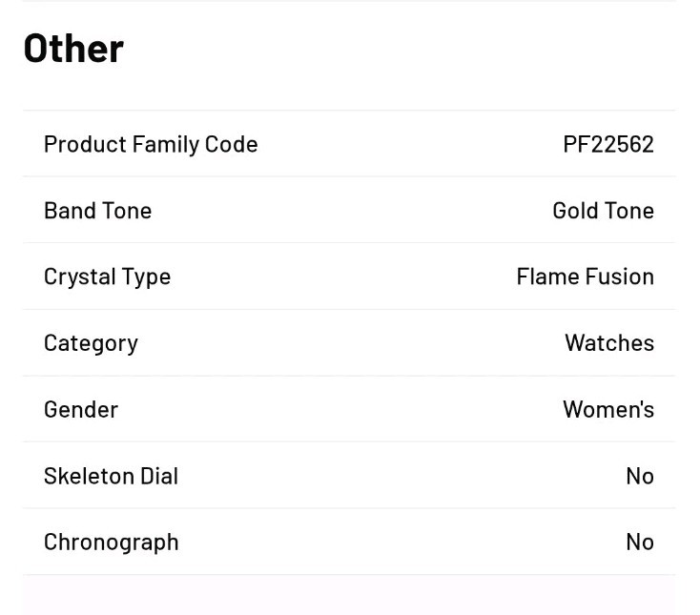Click the Women's gender value
The height and width of the screenshot is (615, 700).
[x=608, y=409]
